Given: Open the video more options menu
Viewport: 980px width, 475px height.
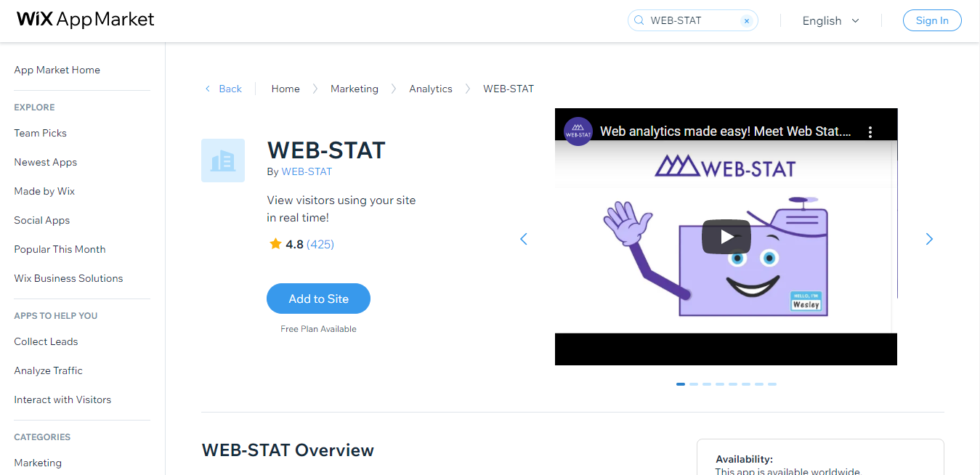Looking at the screenshot, I should tap(870, 132).
